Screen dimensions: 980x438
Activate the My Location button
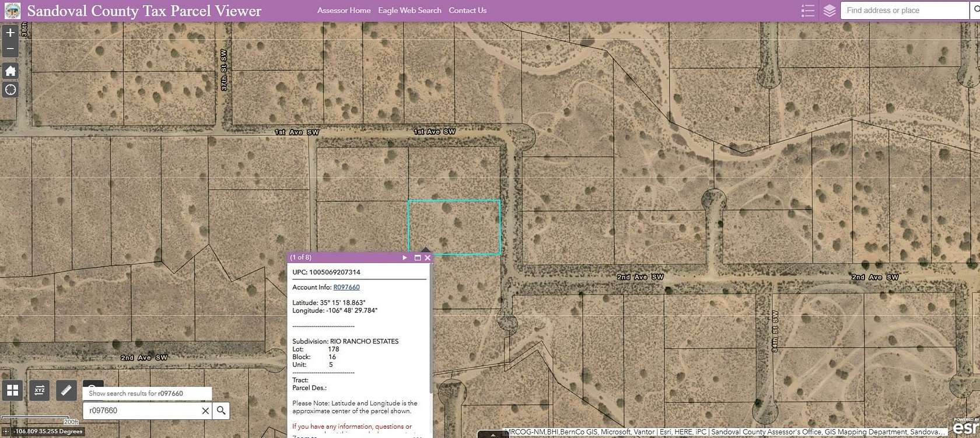pos(10,89)
